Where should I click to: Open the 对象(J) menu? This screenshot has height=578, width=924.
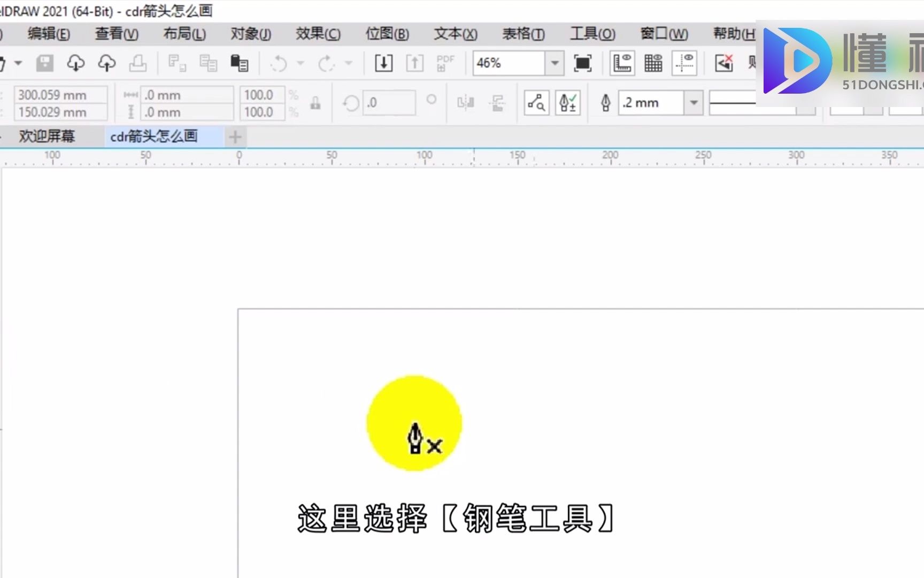tap(251, 34)
